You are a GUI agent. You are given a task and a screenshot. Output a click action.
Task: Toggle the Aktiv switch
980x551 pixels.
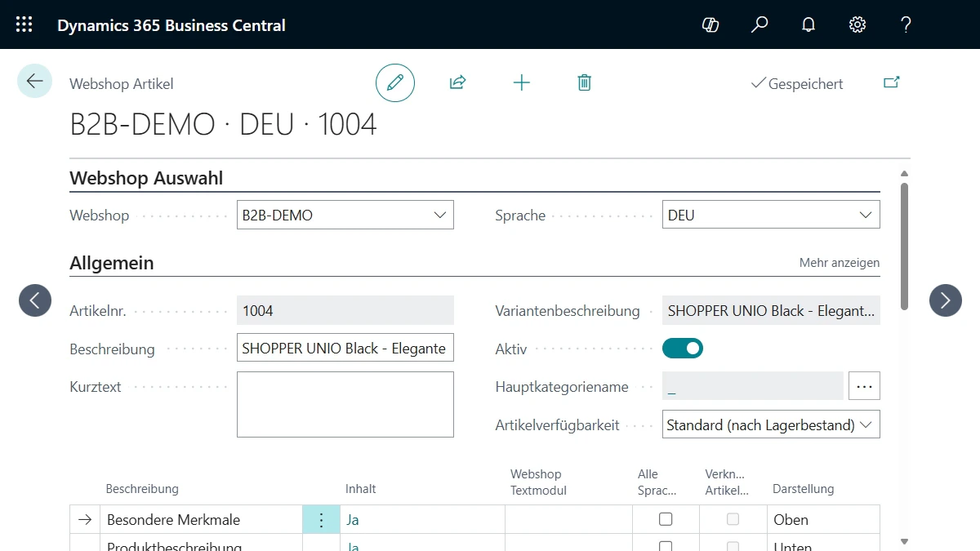[683, 349]
